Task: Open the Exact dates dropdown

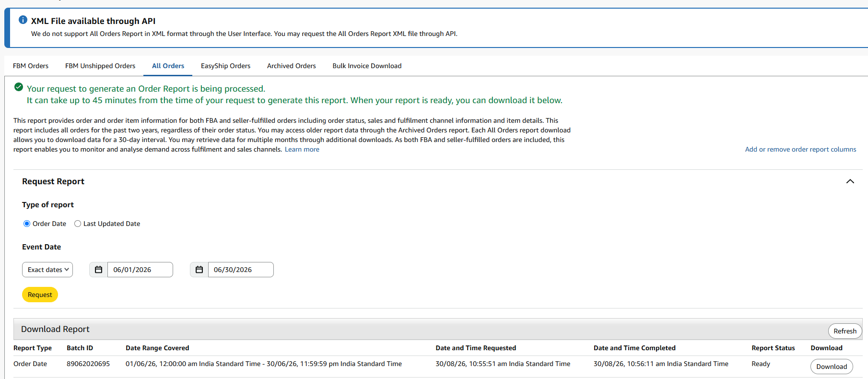Action: point(47,270)
